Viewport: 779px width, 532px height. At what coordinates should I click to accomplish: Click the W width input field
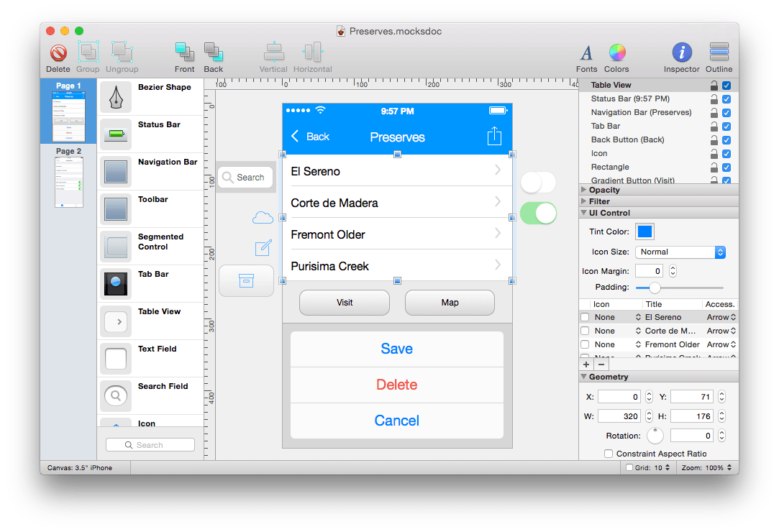pos(619,416)
